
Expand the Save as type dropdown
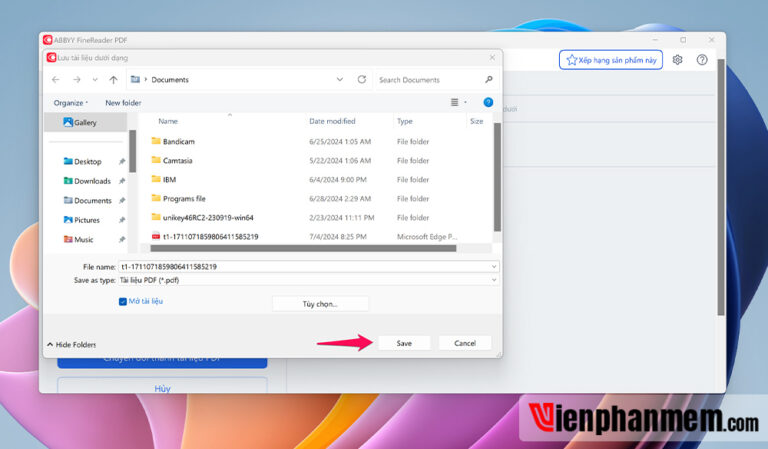click(494, 280)
